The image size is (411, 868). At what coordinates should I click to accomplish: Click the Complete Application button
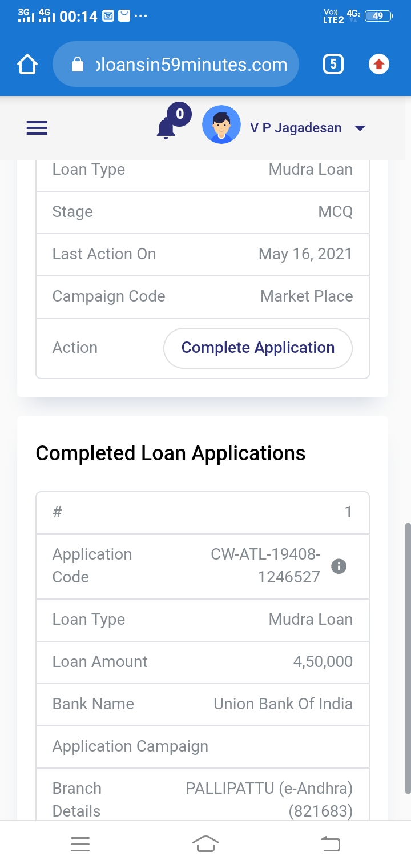pyautogui.click(x=258, y=348)
